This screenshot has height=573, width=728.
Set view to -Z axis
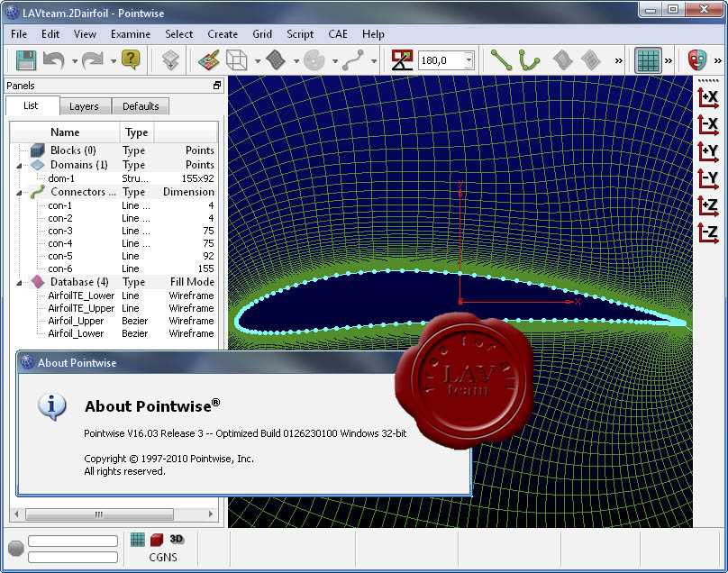tap(708, 232)
